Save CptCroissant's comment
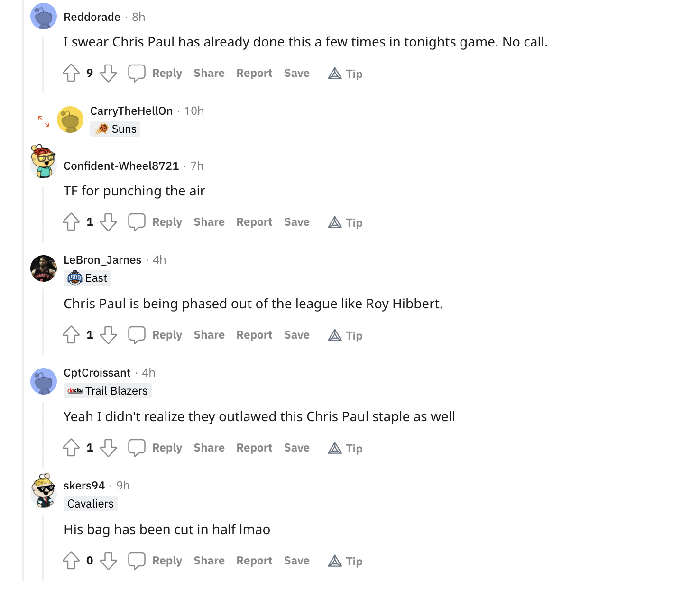700x609 pixels. click(297, 448)
